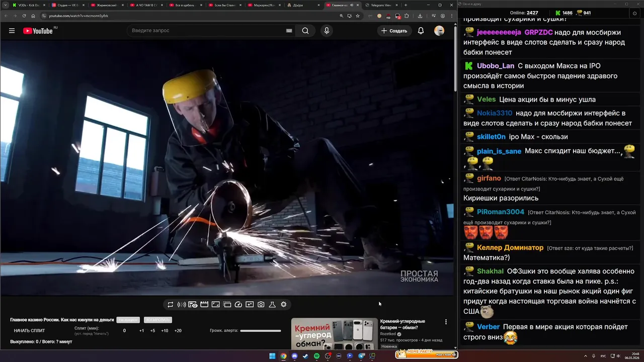This screenshot has width=644, height=362.
Task: Open Steam from the taskbar
Action: point(305,356)
